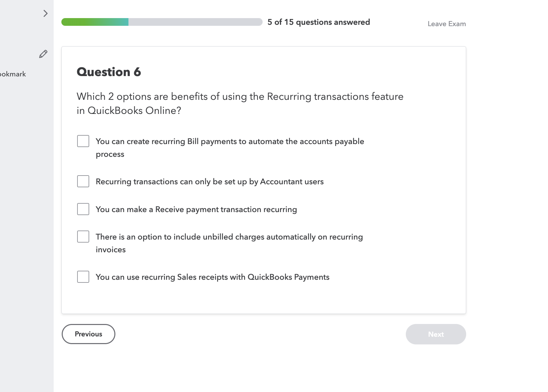Enable the unbilled charges answer checkbox
548x392 pixels.
coord(83,237)
